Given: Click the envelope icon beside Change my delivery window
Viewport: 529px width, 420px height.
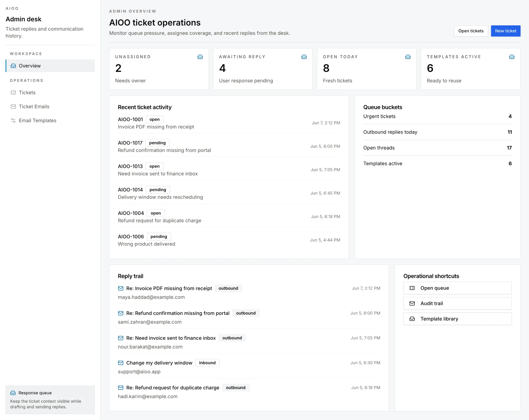Looking at the screenshot, I should pos(121,363).
